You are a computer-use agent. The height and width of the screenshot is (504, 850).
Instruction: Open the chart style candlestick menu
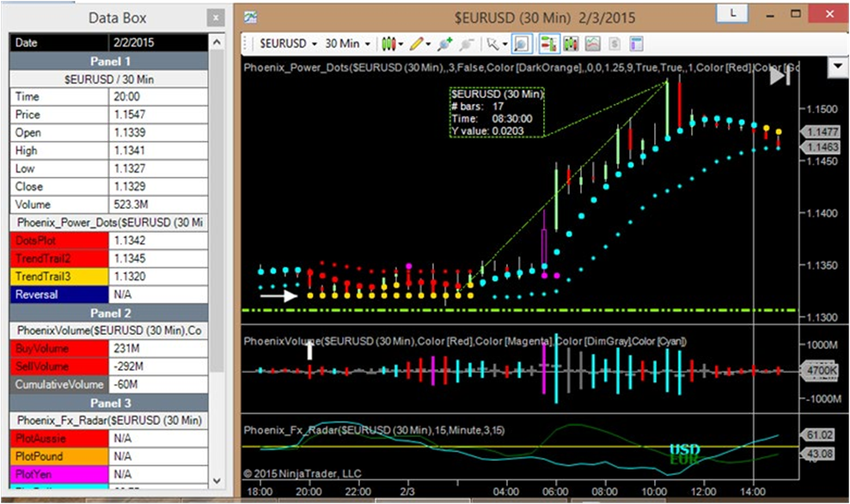(388, 44)
